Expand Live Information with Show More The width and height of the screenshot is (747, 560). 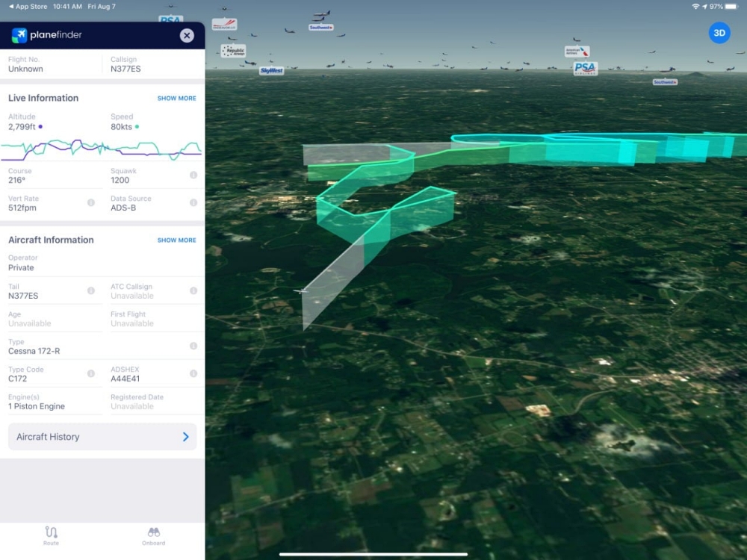tap(176, 99)
